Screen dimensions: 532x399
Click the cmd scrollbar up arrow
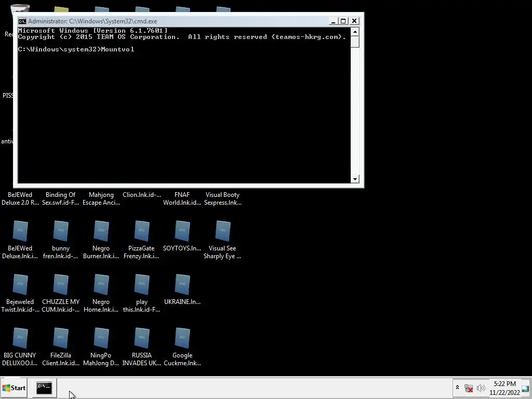point(355,32)
